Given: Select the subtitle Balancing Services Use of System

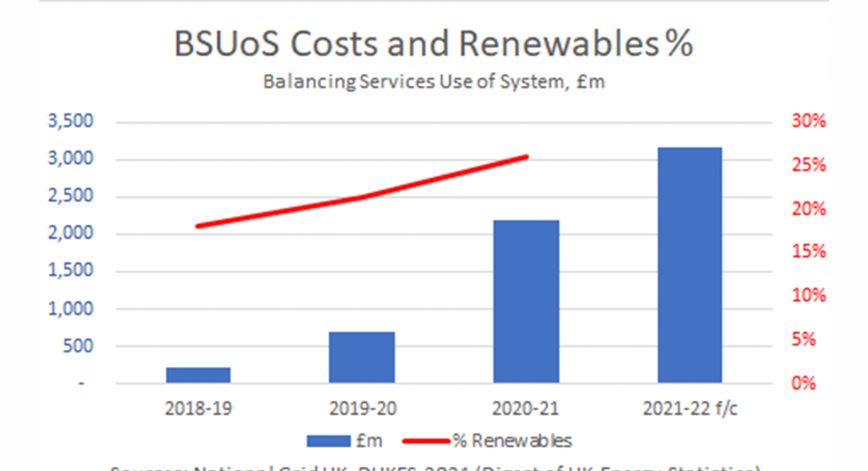Looking at the screenshot, I should pyautogui.click(x=433, y=83).
